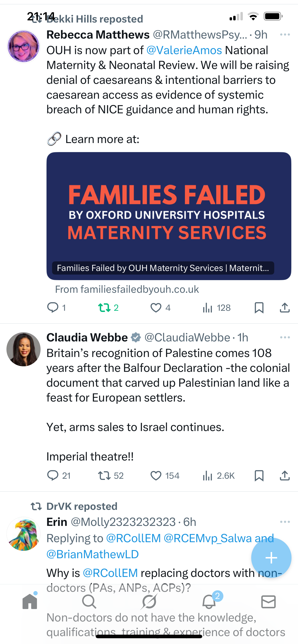Open the Messages tab

coord(268,602)
